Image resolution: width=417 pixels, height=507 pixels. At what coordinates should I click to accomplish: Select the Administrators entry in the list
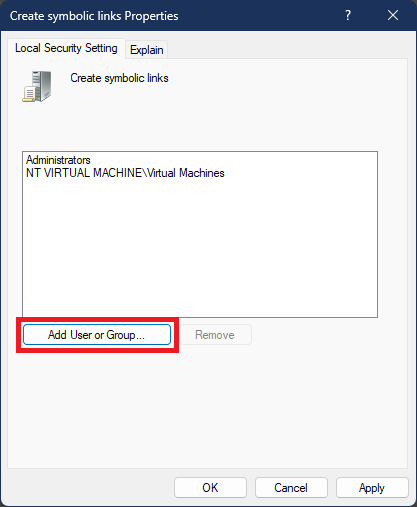58,160
